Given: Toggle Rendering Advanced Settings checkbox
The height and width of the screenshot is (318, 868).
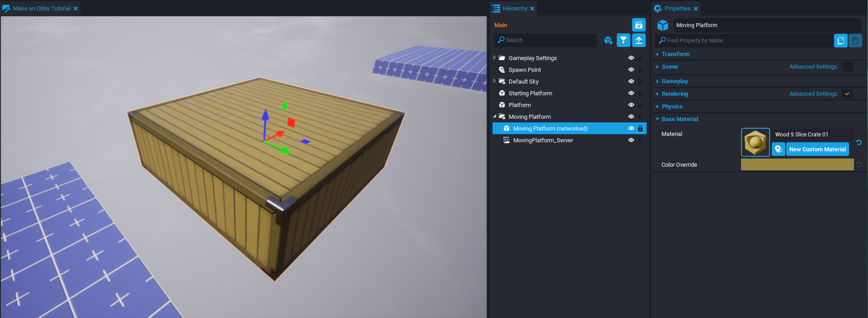Looking at the screenshot, I should coord(847,94).
